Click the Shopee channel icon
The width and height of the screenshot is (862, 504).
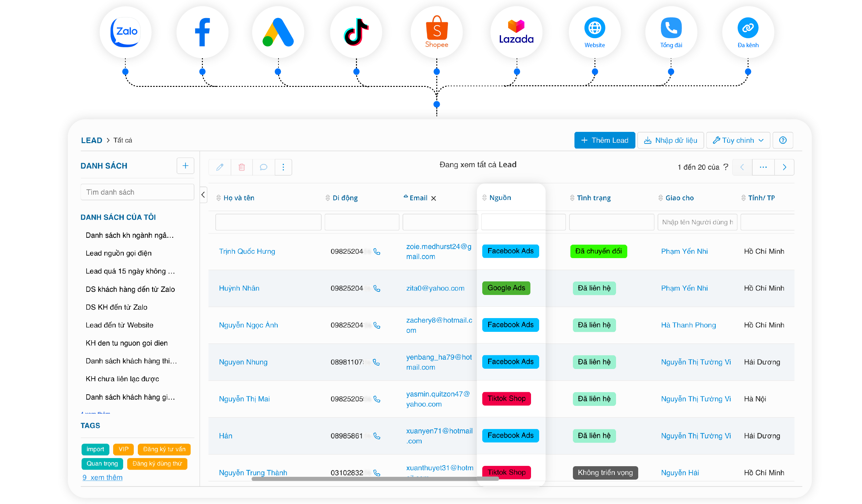pyautogui.click(x=437, y=32)
